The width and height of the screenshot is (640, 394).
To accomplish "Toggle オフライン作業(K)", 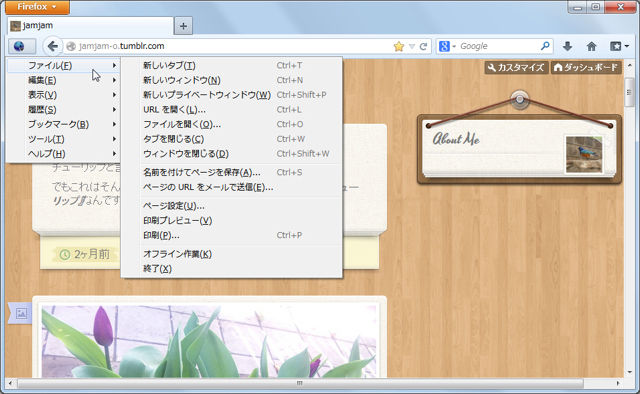I will tap(231, 254).
